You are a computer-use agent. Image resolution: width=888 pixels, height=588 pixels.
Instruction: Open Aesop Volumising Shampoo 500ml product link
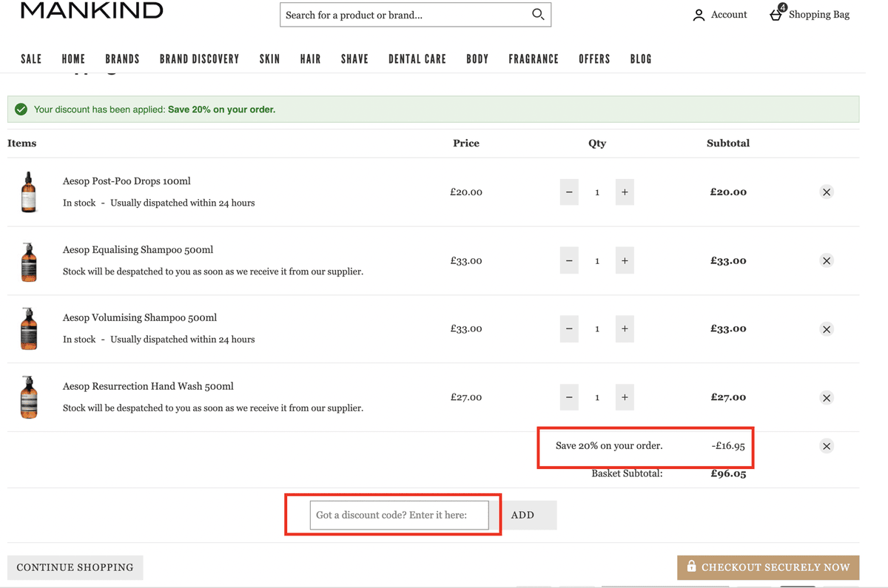click(x=140, y=318)
